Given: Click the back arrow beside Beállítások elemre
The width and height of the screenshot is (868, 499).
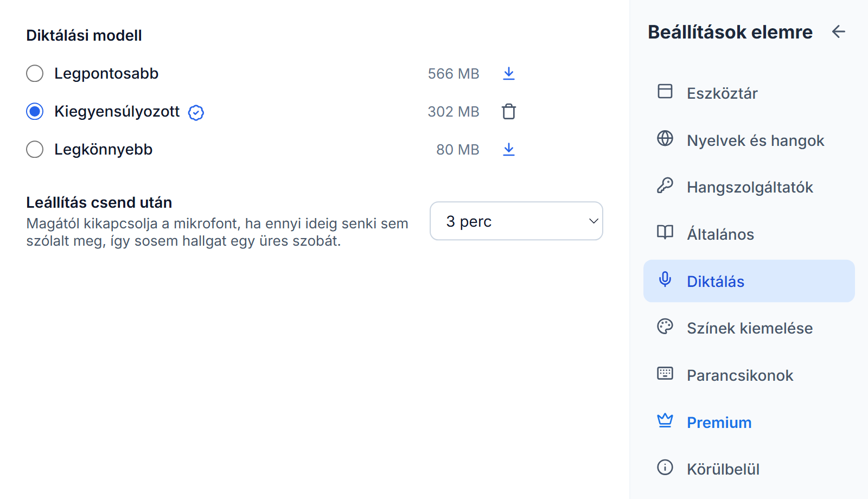Looking at the screenshot, I should coord(839,32).
